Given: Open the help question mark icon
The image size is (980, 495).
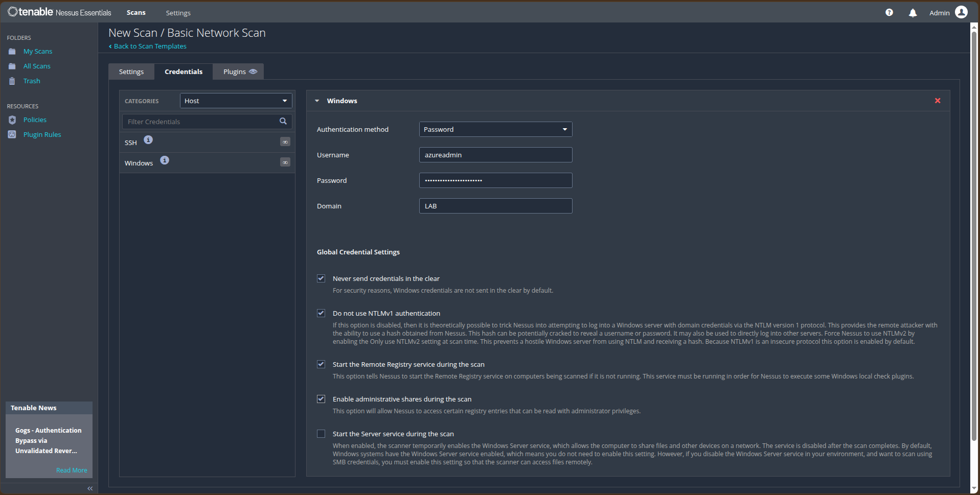Looking at the screenshot, I should point(889,12).
